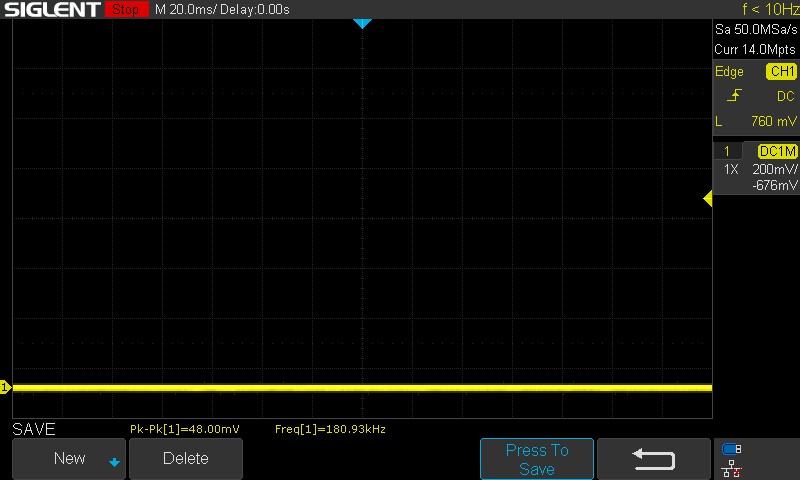The height and width of the screenshot is (480, 800).
Task: Click the network connection status icon
Action: (731, 468)
